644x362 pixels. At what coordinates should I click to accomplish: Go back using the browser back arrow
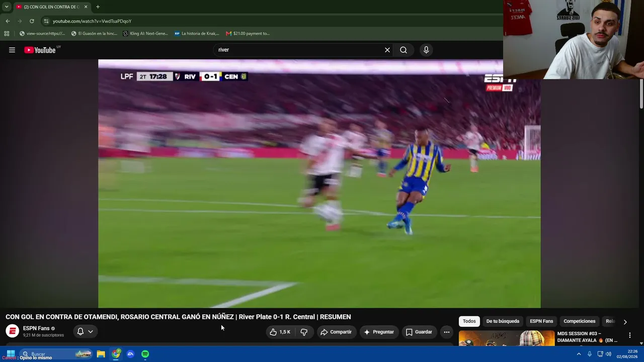tap(8, 21)
